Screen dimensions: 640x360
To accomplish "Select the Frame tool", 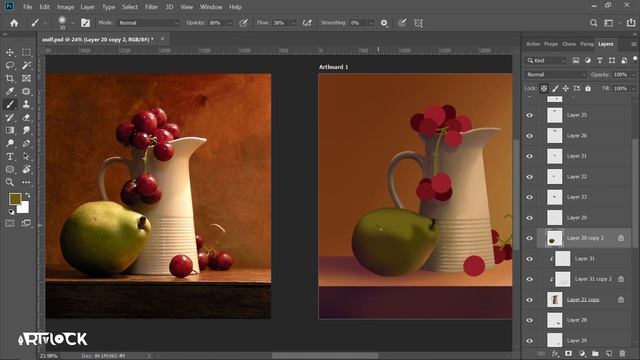I will click(x=26, y=78).
